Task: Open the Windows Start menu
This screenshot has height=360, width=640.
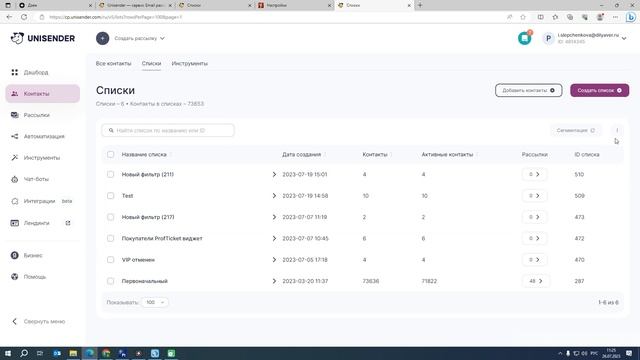Action: click(x=8, y=353)
